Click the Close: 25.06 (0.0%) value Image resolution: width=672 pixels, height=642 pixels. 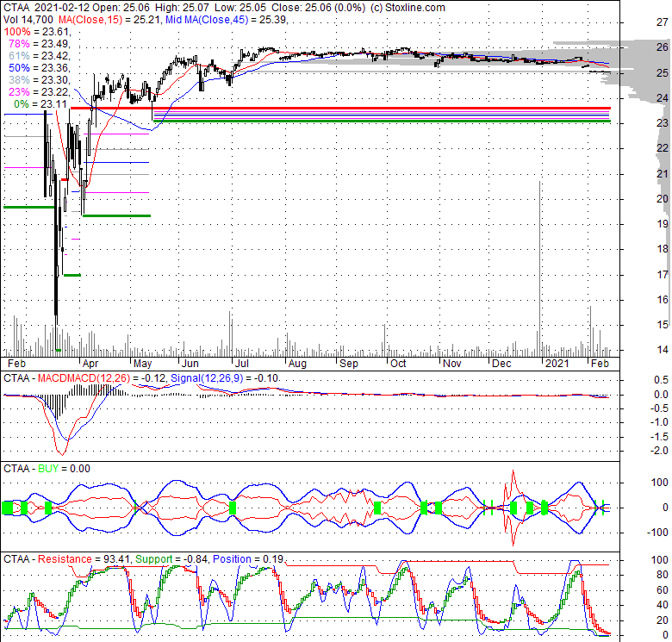coord(319,8)
